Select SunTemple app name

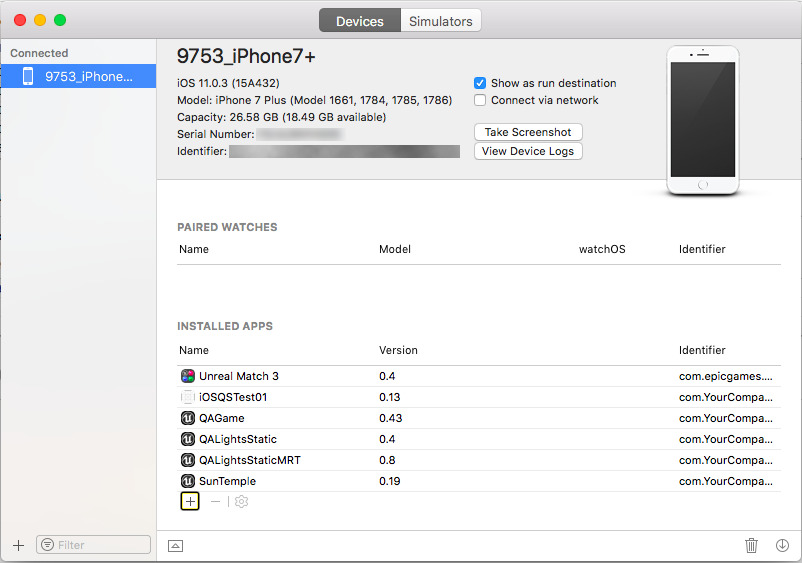click(227, 481)
